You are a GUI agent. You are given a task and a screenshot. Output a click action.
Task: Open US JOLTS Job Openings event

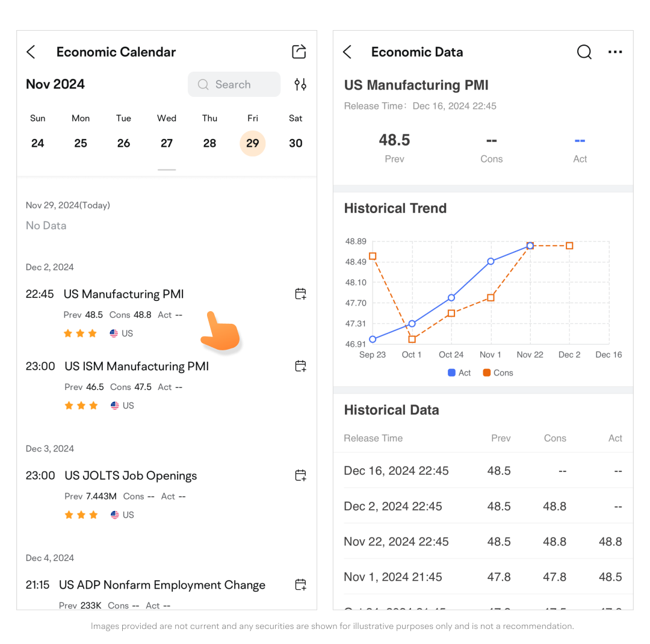[131, 475]
